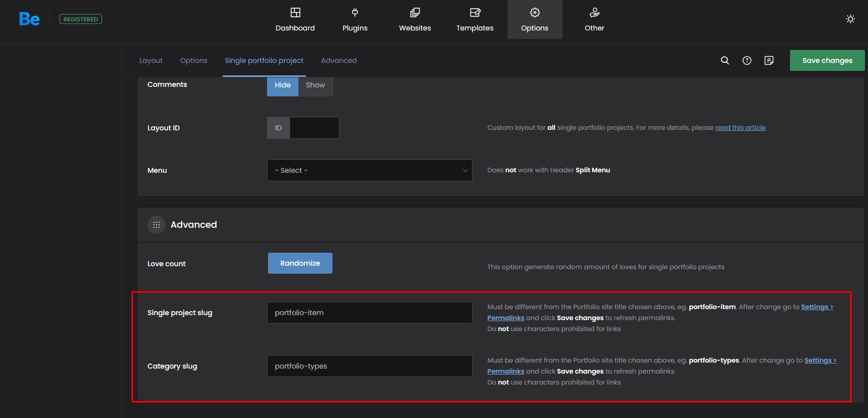
Task: Open the notes icon beside Save changes
Action: point(768,60)
